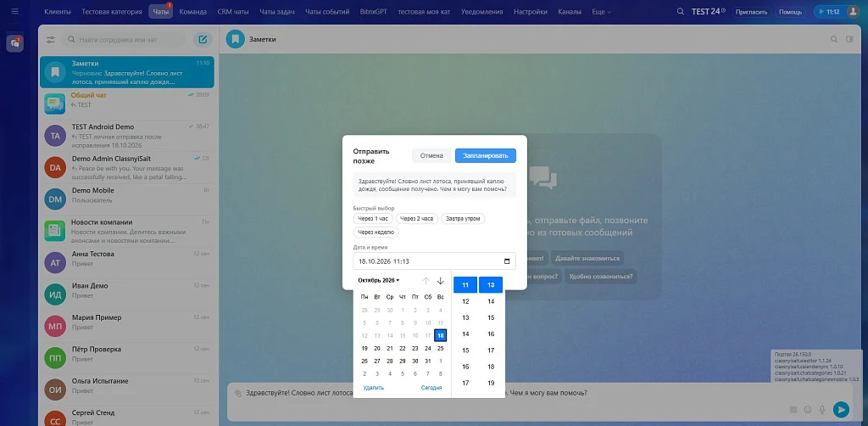The width and height of the screenshot is (868, 426).
Task: Toggle the chat sidebar panel icon
Action: 850,39
